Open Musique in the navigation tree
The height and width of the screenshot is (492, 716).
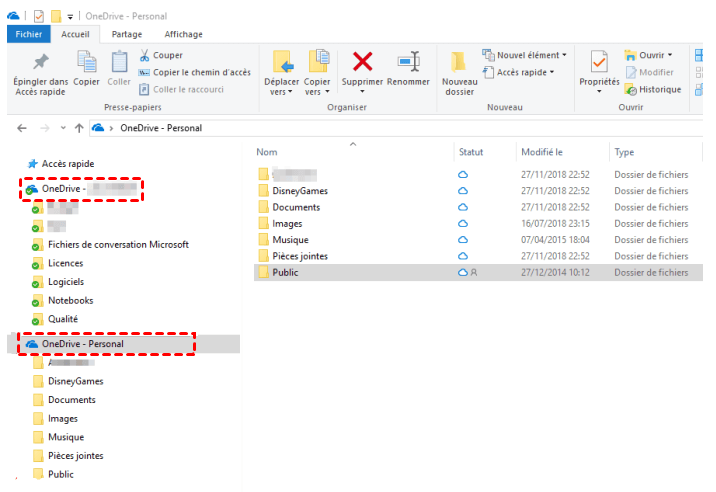tap(66, 438)
